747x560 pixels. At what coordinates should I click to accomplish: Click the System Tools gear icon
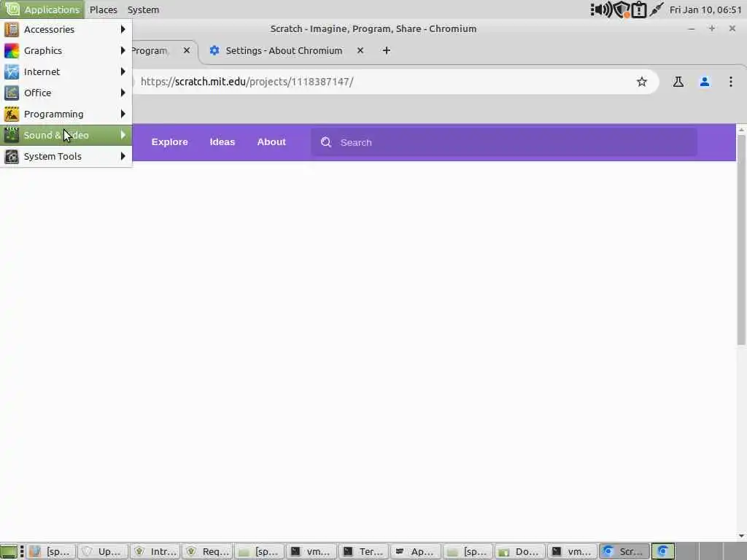(12, 156)
